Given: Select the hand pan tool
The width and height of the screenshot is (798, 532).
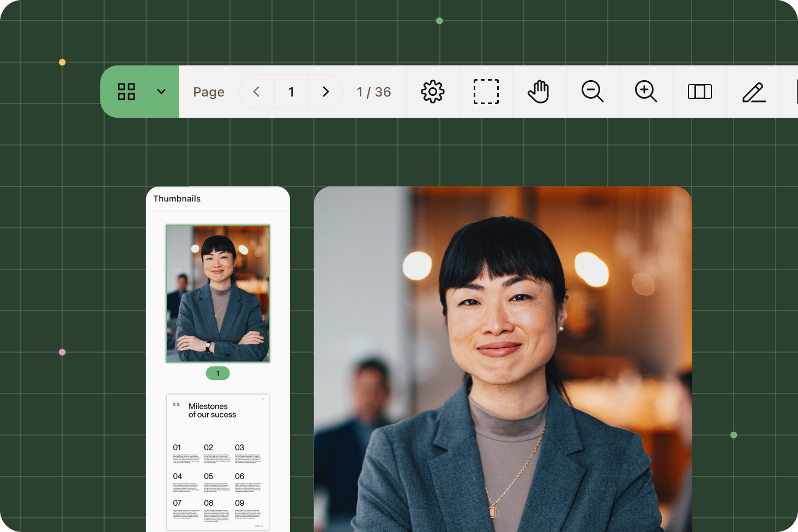Looking at the screenshot, I should [x=539, y=92].
